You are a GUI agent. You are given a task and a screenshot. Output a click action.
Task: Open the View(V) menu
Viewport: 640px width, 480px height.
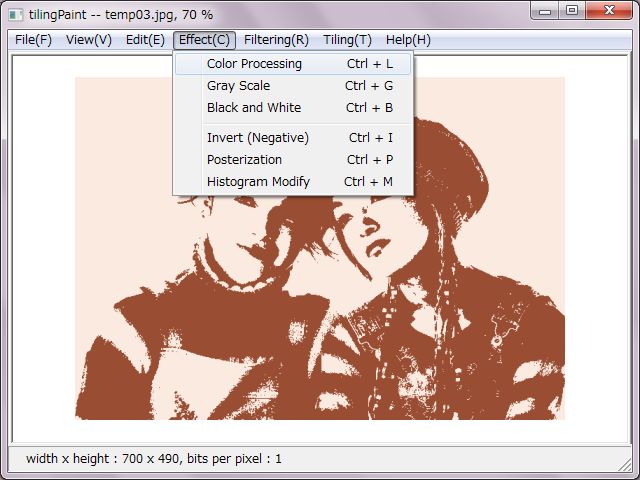(89, 40)
